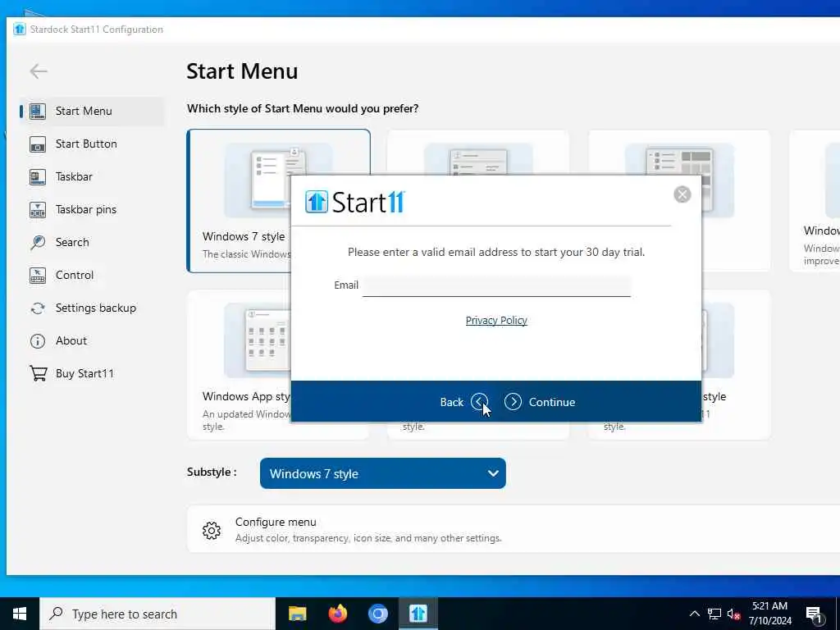Click the taskbar search box
The height and width of the screenshot is (630, 840).
(x=157, y=614)
